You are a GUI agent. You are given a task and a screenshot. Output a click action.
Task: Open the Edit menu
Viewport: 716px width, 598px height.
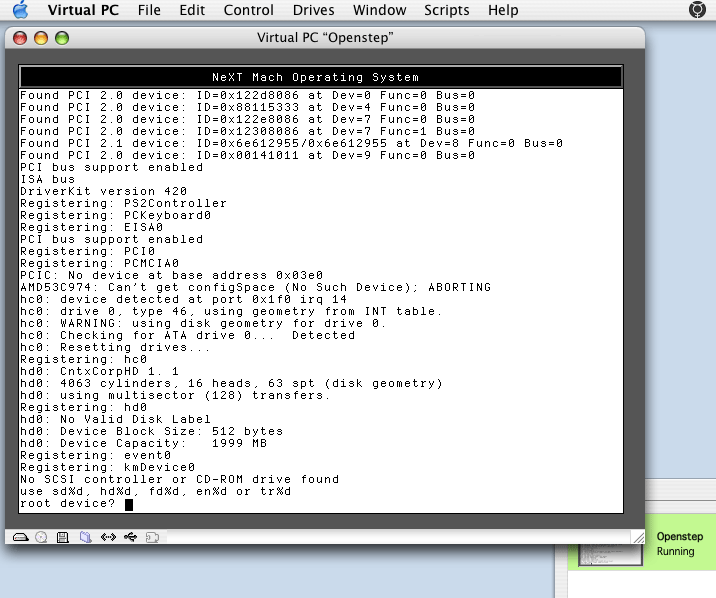pos(192,10)
